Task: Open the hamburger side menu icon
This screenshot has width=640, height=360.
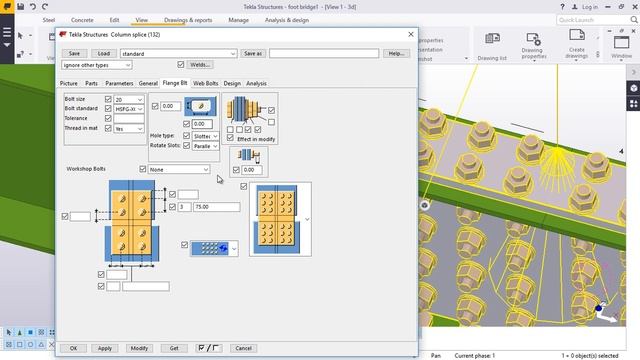Action: pos(7,32)
